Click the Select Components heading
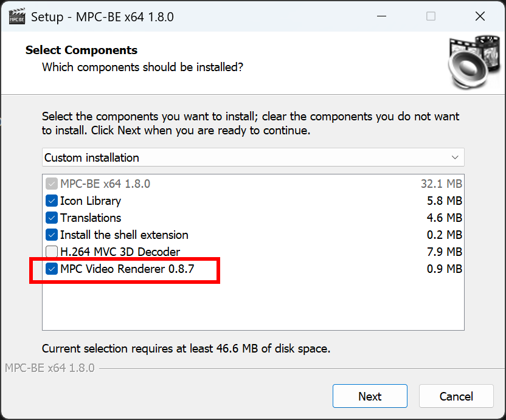Image resolution: width=506 pixels, height=420 pixels. point(81,50)
